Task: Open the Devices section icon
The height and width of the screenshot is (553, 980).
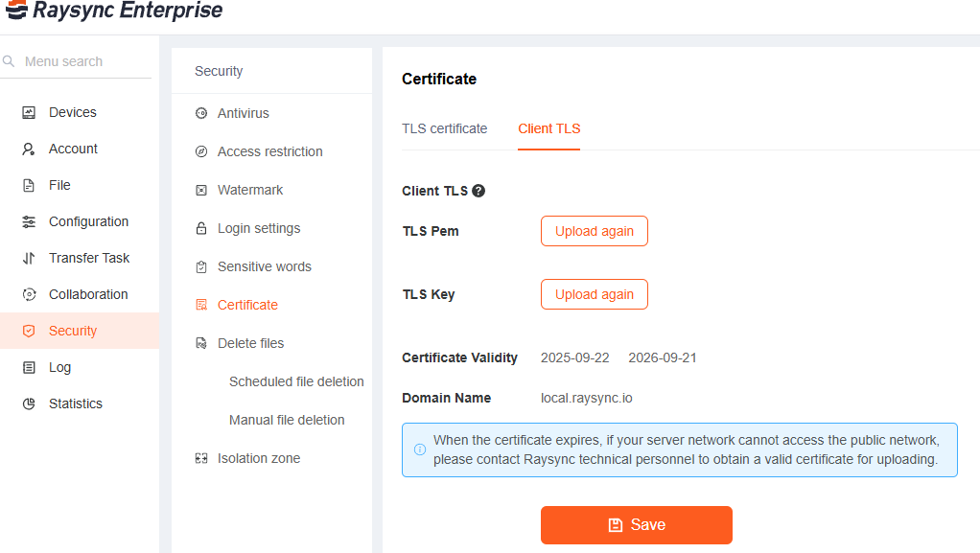Action: (x=30, y=112)
